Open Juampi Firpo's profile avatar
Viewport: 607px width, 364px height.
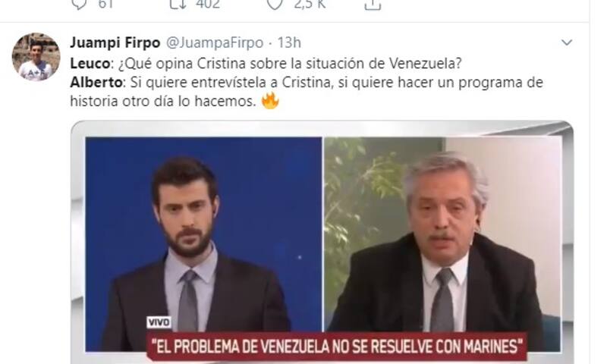click(x=36, y=56)
